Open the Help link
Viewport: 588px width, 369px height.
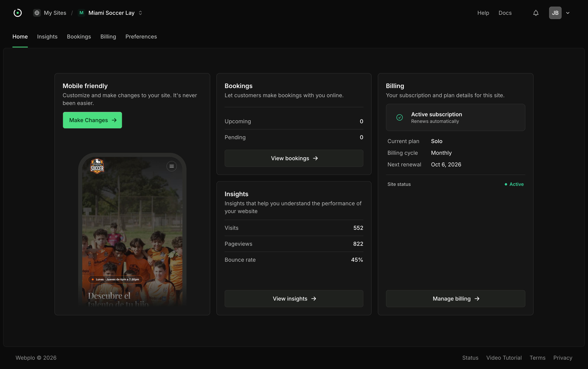tap(483, 13)
